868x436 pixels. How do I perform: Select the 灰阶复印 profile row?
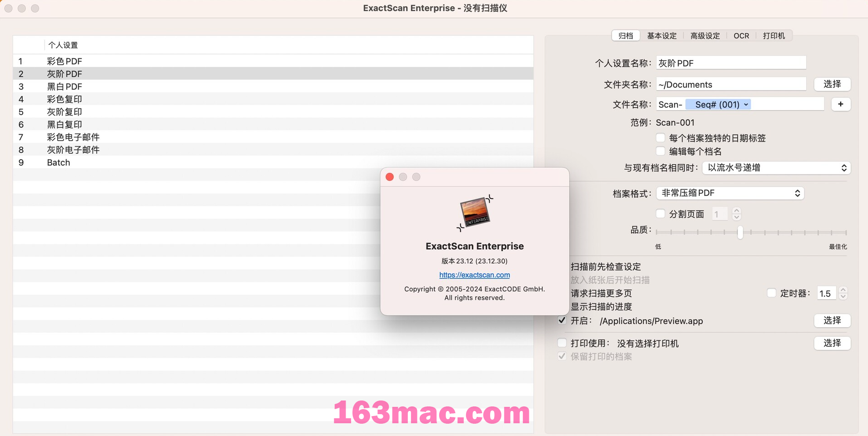[x=273, y=112]
